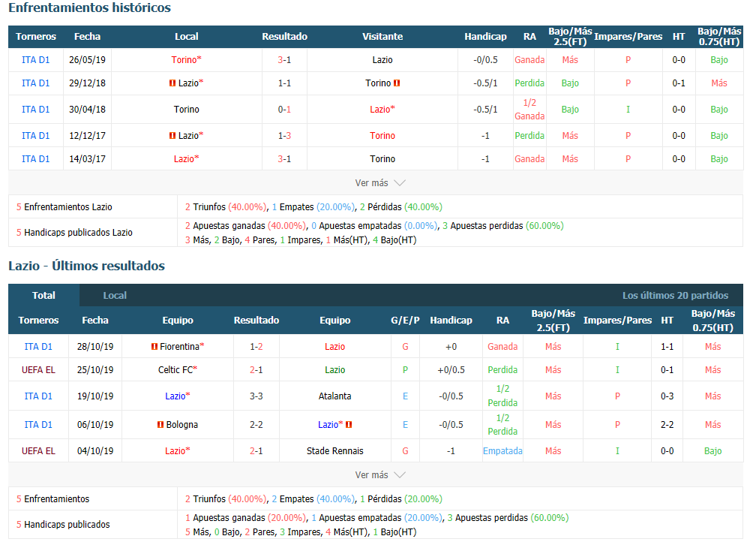Image resolution: width=756 pixels, height=542 pixels.
Task: Open ITA D1 link for 29/12/18 match
Action: click(x=36, y=83)
